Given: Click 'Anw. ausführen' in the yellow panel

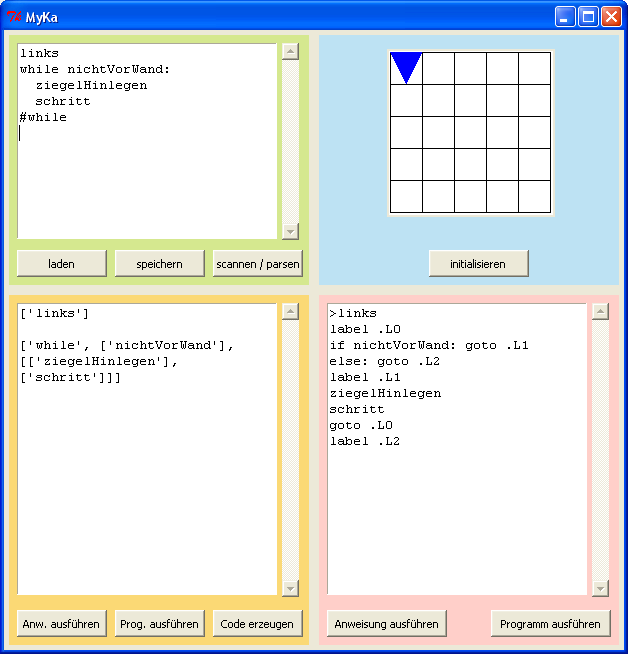Looking at the screenshot, I should pos(61,623).
